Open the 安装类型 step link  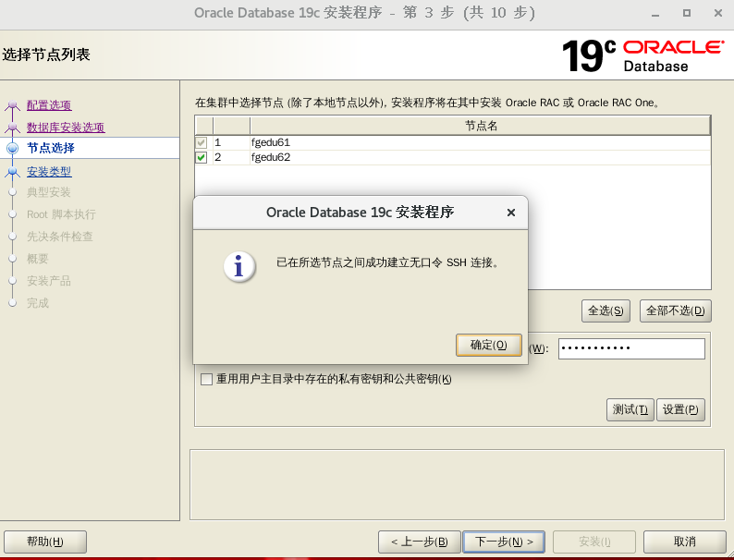coord(49,171)
